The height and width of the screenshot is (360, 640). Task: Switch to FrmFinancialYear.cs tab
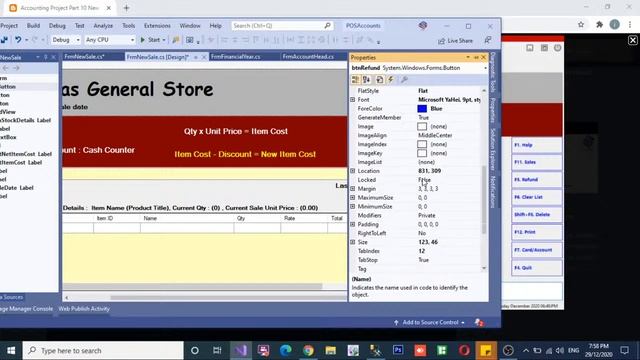(236, 57)
